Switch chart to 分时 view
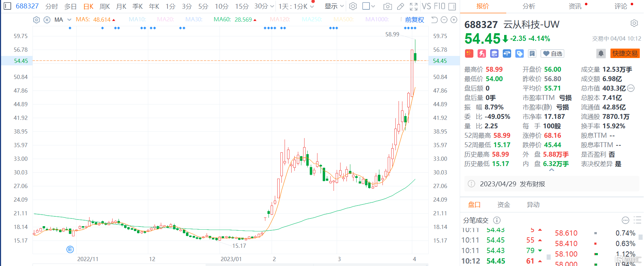Viewport: 644px width, 266px height. 51,6
